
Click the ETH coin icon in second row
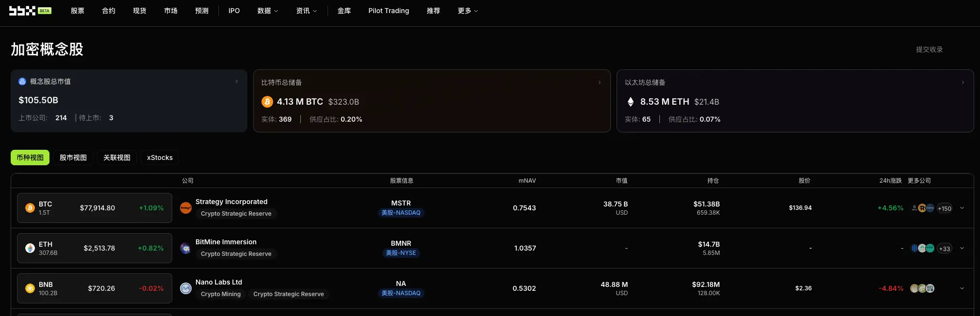pyautogui.click(x=30, y=248)
